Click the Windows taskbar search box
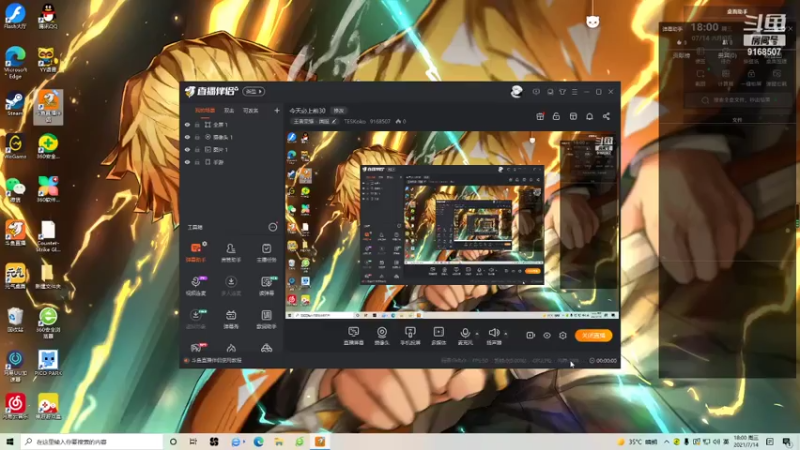Screen dimensions: 800x450 (92, 441)
